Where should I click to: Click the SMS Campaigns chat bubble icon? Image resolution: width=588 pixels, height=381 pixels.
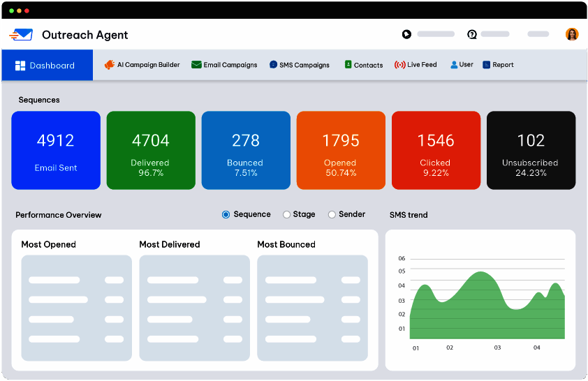273,65
